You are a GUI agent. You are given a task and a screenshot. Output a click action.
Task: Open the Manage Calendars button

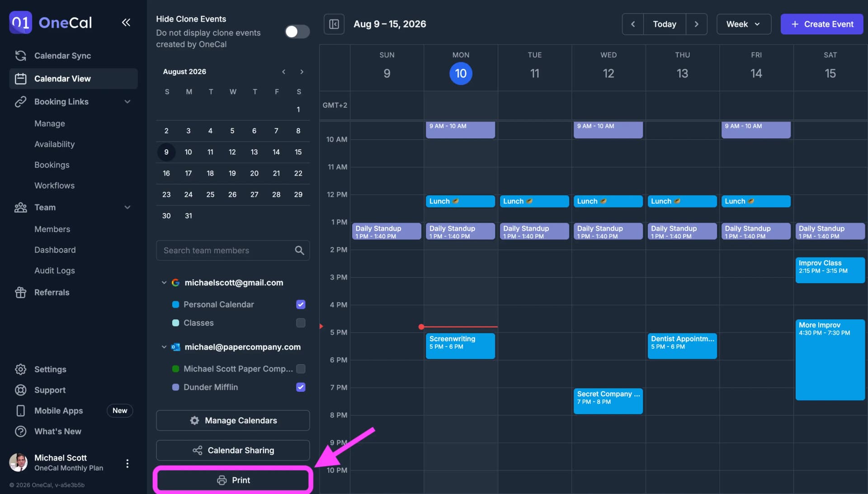[x=233, y=421]
